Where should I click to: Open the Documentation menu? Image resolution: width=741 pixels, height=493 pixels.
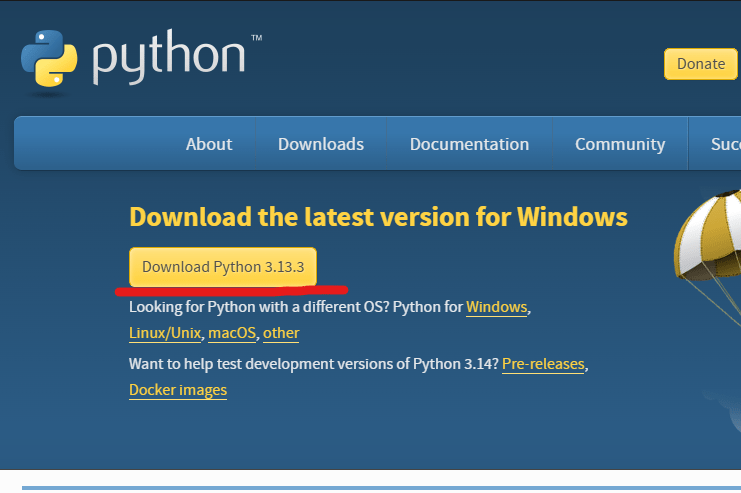click(x=469, y=144)
